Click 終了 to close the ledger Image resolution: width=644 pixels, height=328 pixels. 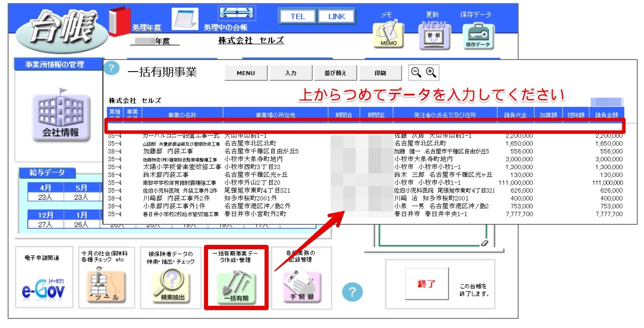(426, 284)
